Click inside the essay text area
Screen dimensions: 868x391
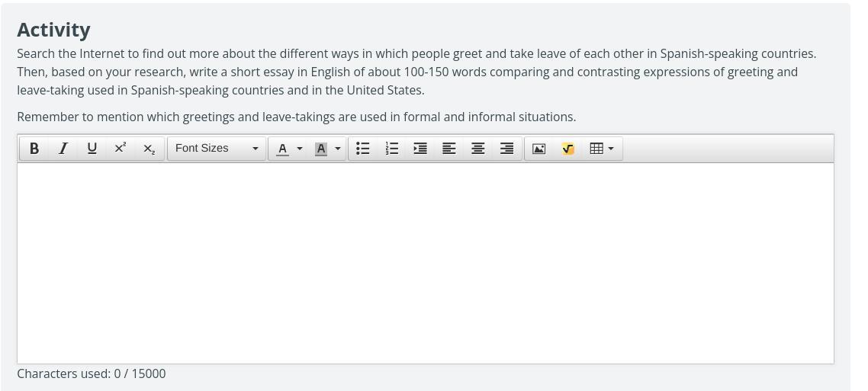point(425,263)
